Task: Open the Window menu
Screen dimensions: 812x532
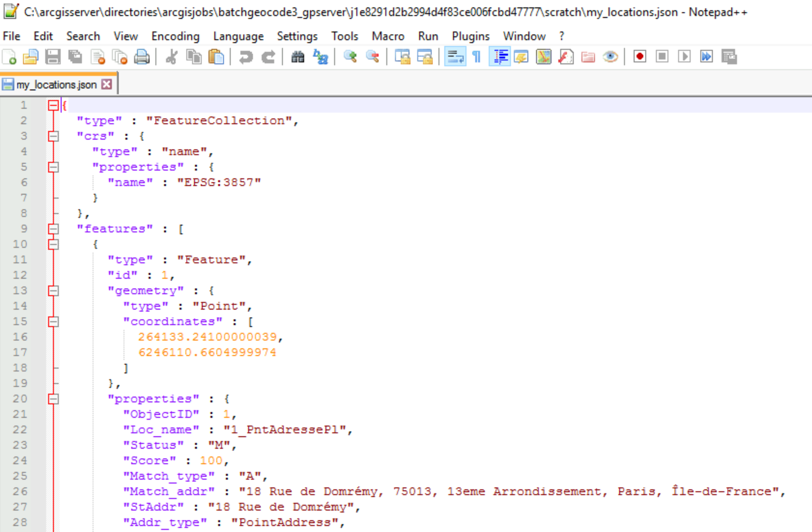Action: [524, 36]
